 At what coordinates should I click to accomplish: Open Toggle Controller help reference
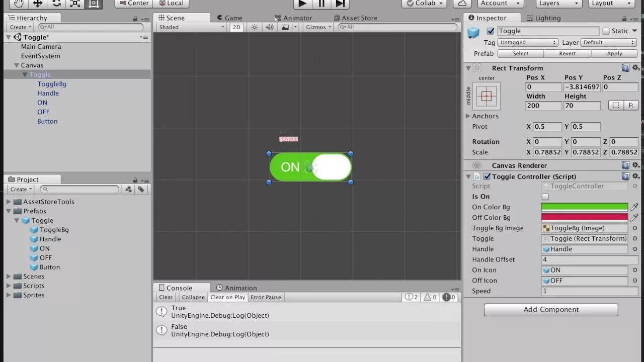click(625, 176)
